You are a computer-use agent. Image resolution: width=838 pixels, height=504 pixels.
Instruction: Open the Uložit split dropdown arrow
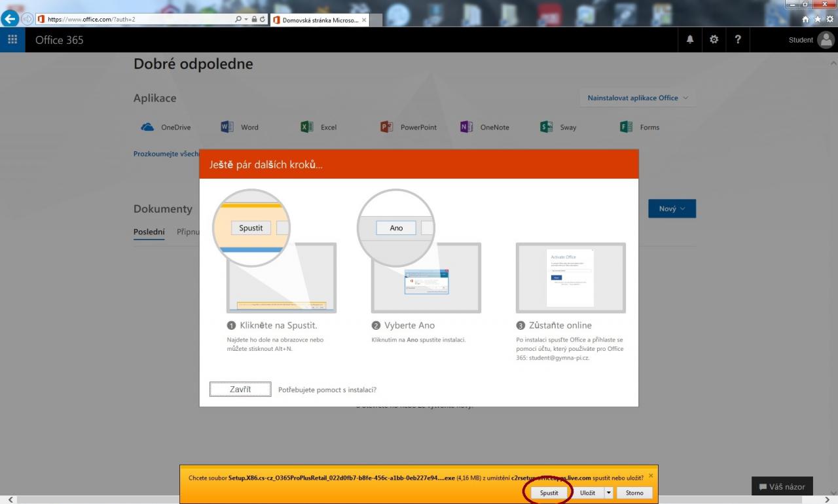click(608, 493)
